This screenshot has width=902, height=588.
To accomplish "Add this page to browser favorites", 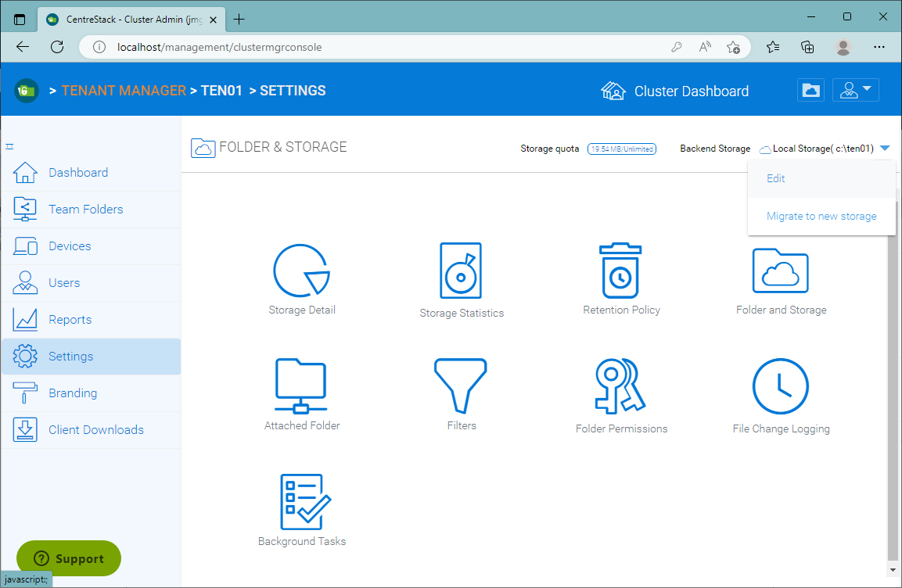I will [733, 47].
